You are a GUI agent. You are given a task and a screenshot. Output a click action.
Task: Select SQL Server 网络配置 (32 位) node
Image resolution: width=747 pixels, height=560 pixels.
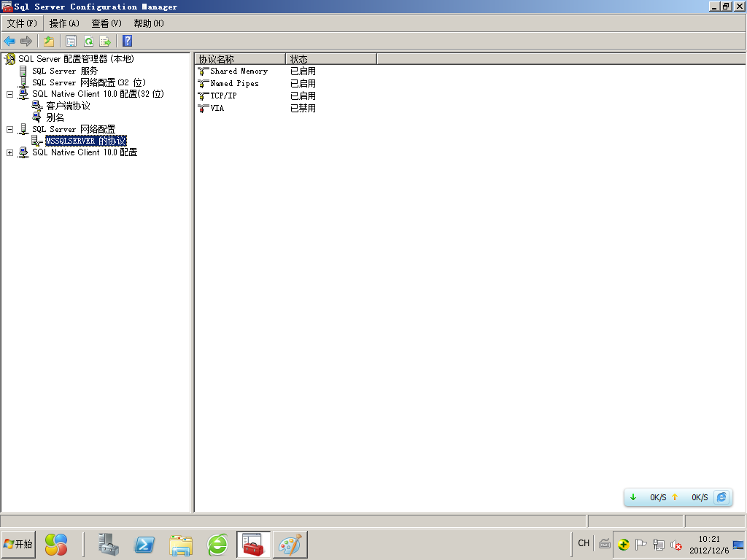pyautogui.click(x=88, y=82)
